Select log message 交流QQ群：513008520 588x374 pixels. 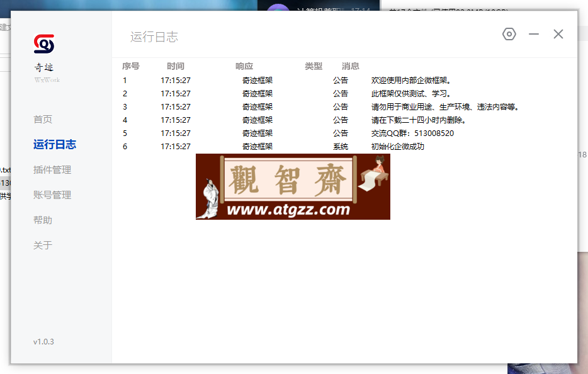(x=412, y=133)
